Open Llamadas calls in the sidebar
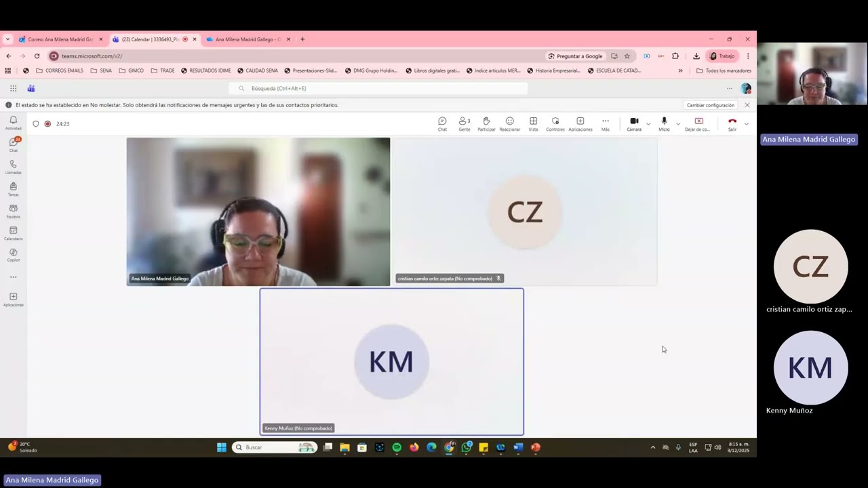 (13, 167)
